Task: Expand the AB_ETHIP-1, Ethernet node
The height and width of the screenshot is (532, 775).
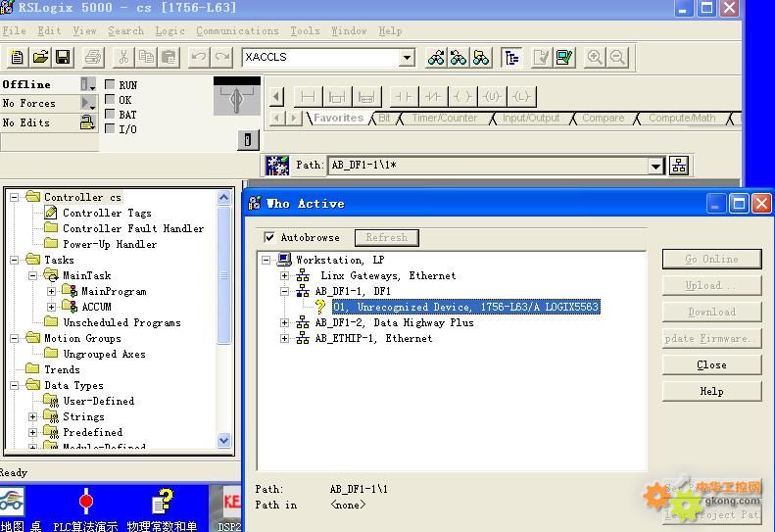Action: (285, 339)
